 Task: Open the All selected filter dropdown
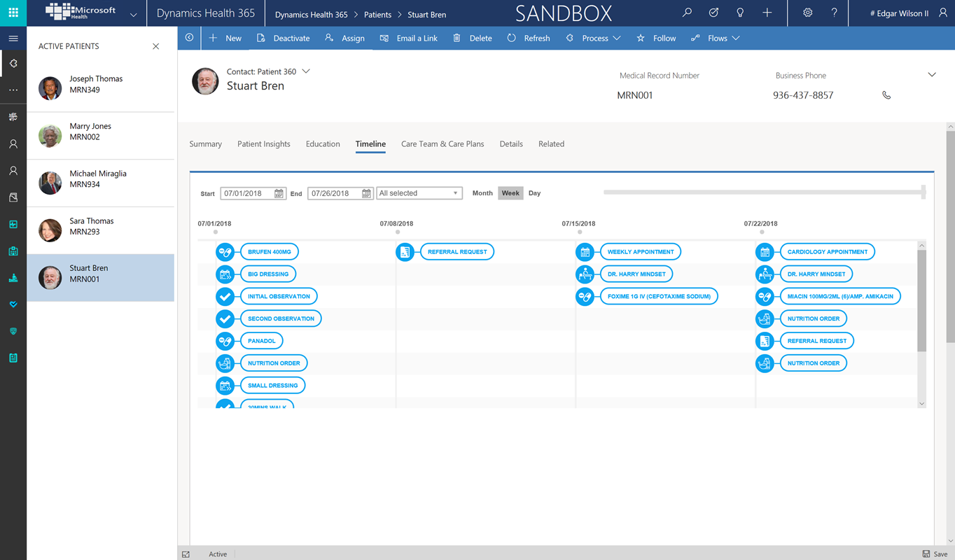(419, 193)
